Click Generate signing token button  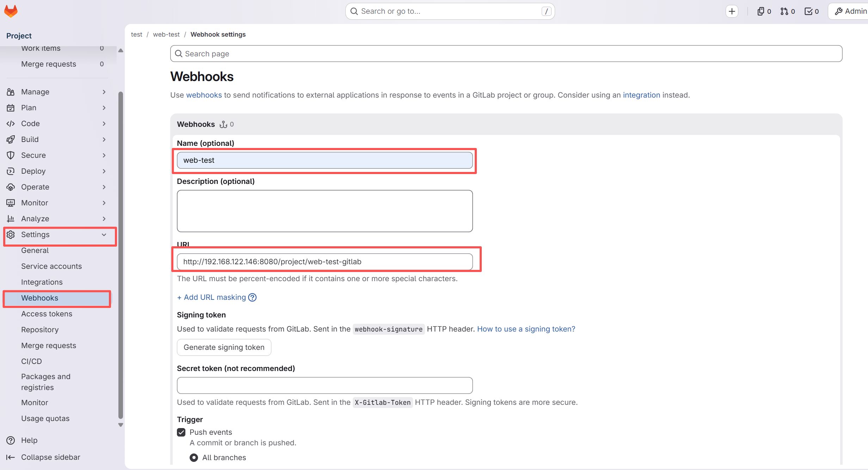click(x=224, y=347)
